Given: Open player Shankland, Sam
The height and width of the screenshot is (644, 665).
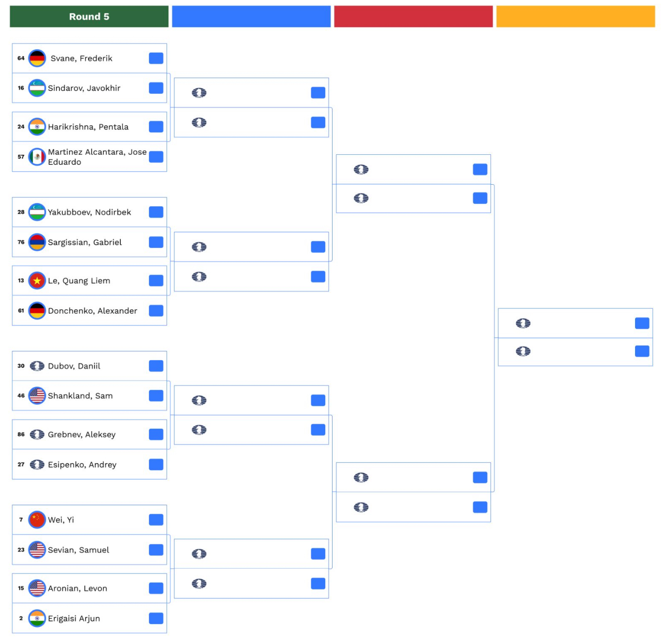Looking at the screenshot, I should click(80, 396).
